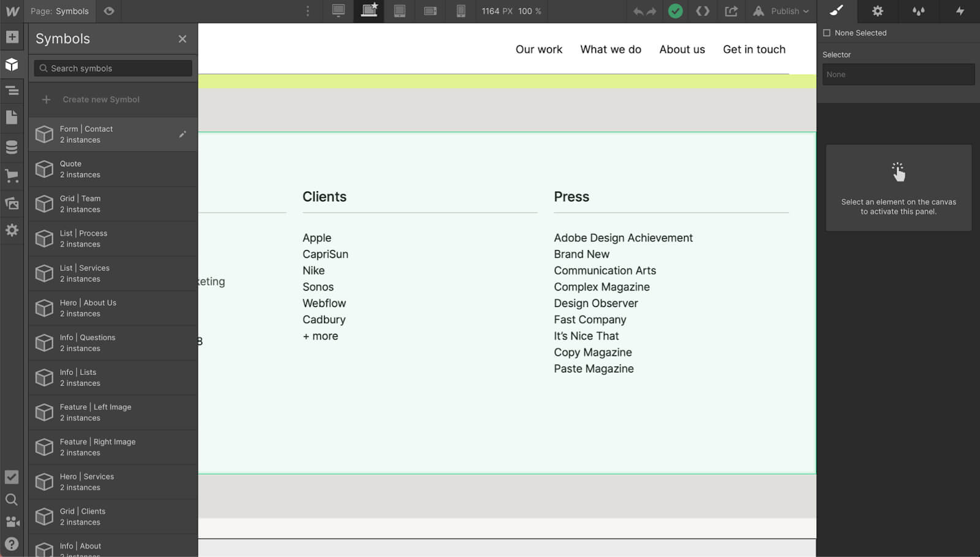Open the Audit checkmark panel

point(12,477)
